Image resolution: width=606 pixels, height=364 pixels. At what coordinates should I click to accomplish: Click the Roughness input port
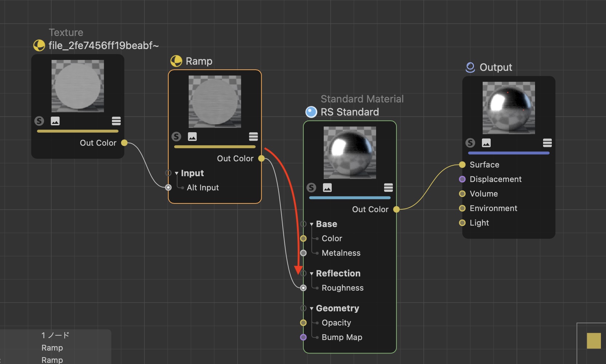tap(303, 288)
